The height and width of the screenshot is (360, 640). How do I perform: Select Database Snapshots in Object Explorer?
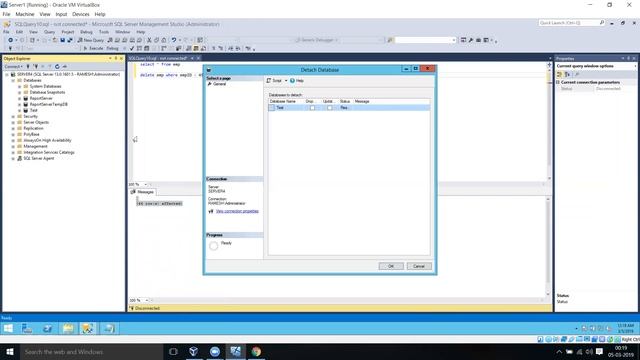(47, 92)
